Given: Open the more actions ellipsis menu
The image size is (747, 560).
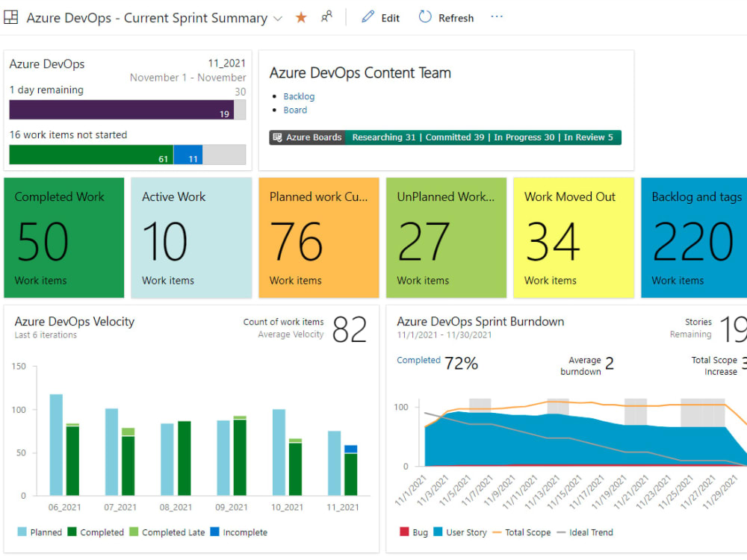Looking at the screenshot, I should click(497, 16).
